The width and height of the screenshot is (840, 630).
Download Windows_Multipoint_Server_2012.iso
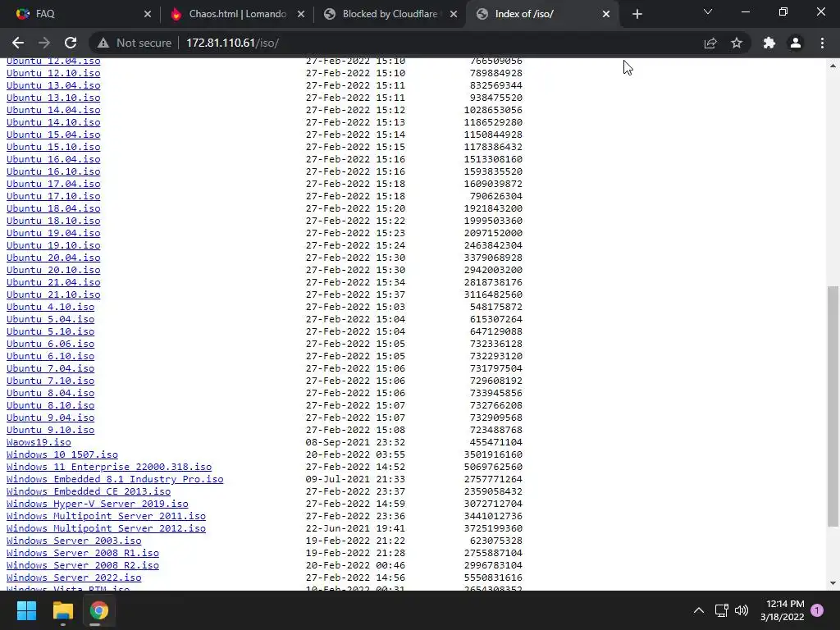coord(106,529)
